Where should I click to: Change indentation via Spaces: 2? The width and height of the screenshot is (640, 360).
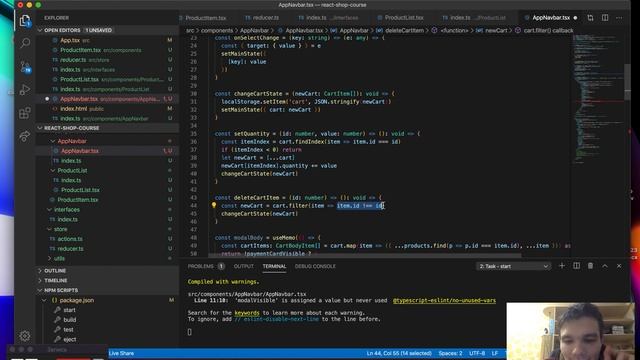450,353
